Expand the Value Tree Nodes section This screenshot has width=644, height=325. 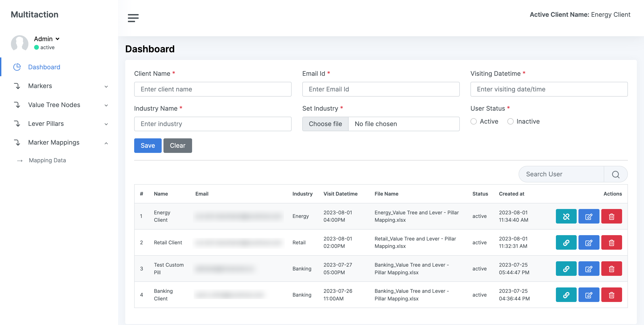pos(106,105)
